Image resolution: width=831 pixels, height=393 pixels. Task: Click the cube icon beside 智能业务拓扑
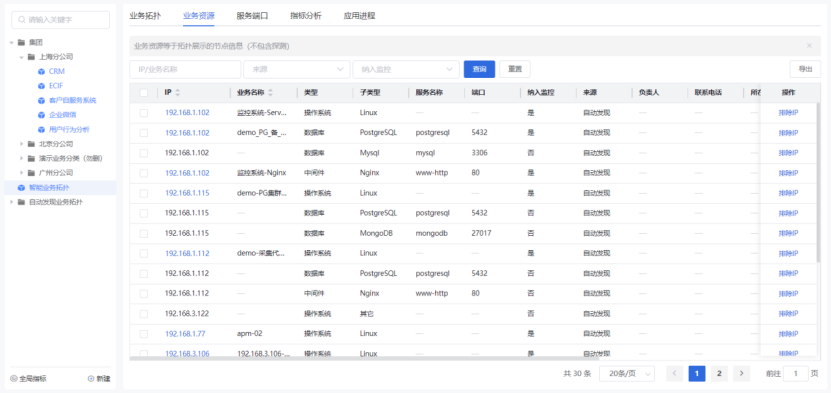[x=21, y=187]
